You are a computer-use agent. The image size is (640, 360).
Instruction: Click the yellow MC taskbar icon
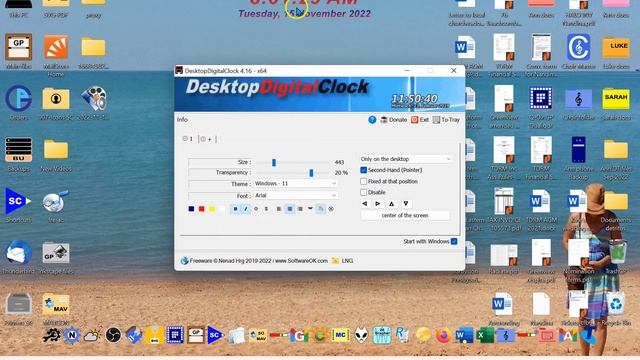(x=340, y=336)
